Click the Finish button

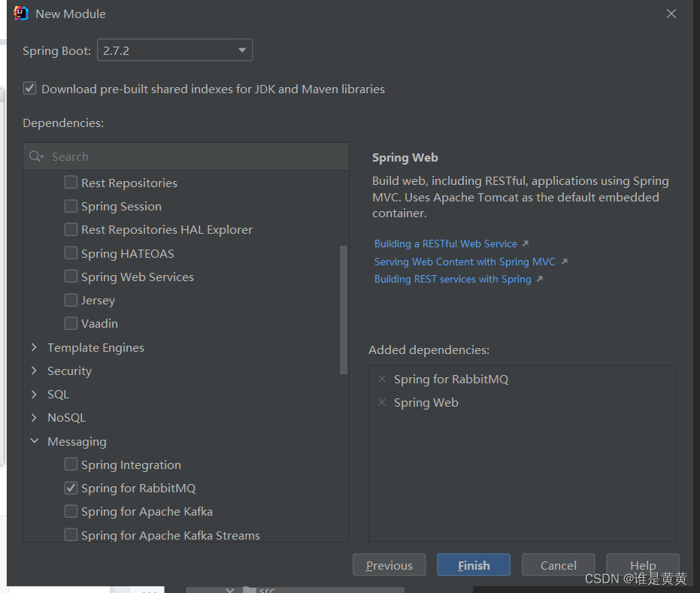(473, 565)
